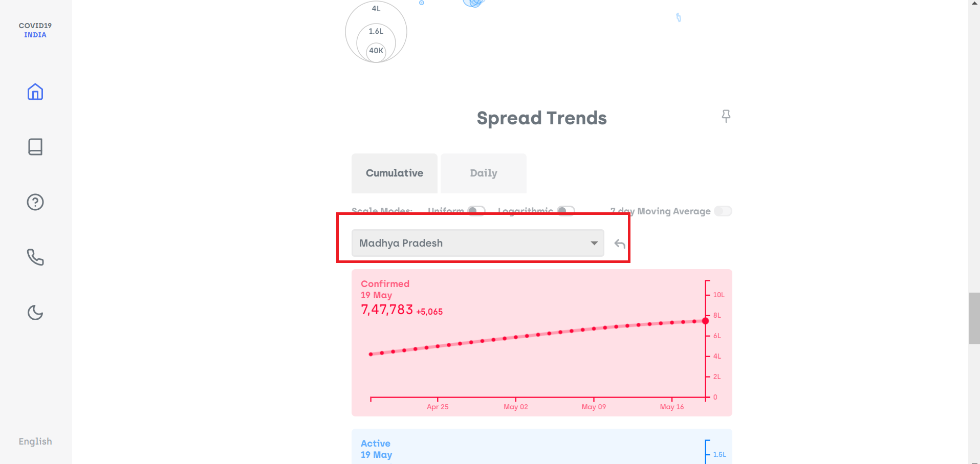This screenshot has width=980, height=464.
Task: Click the Active chart heading
Action: coord(375,444)
